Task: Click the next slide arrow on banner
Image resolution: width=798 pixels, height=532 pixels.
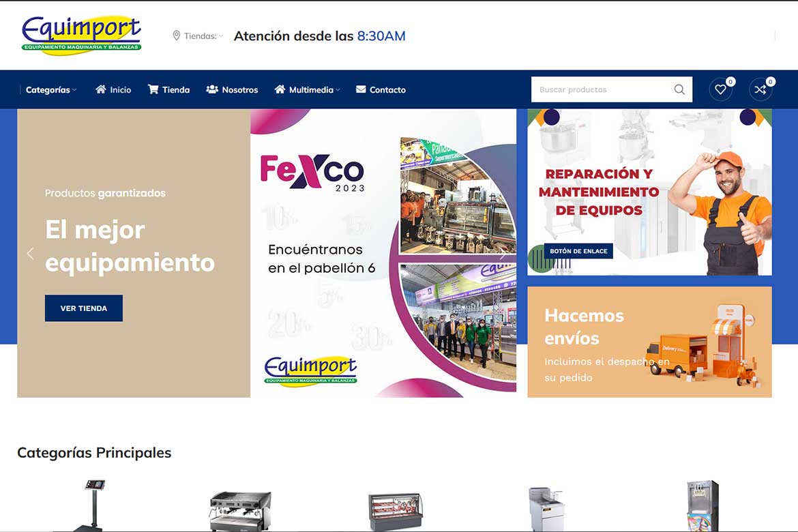Action: (x=503, y=254)
